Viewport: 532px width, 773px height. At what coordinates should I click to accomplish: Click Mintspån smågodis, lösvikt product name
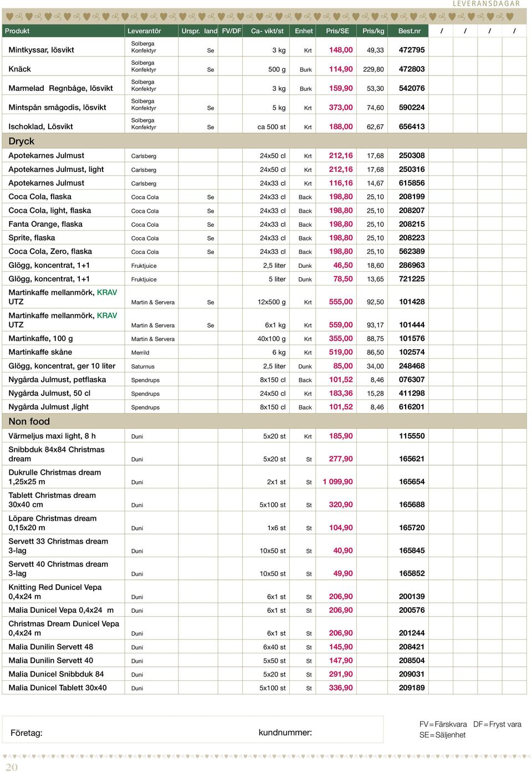[58, 107]
